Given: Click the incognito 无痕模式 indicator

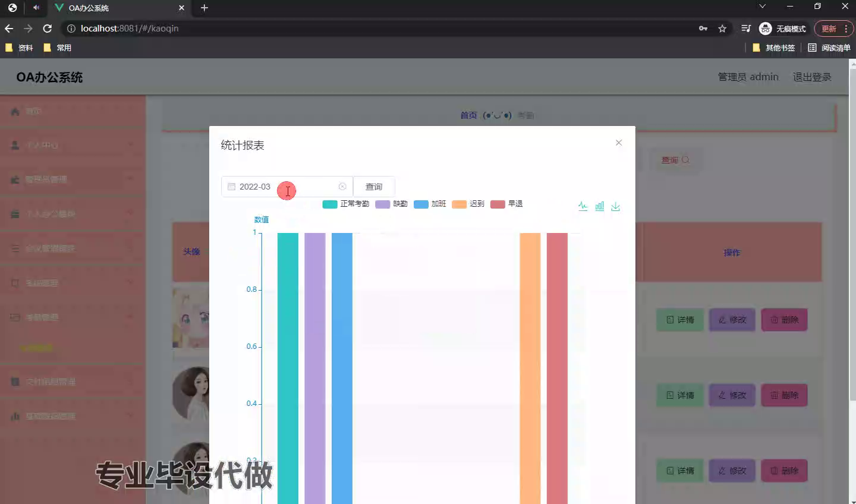Looking at the screenshot, I should coord(782,29).
